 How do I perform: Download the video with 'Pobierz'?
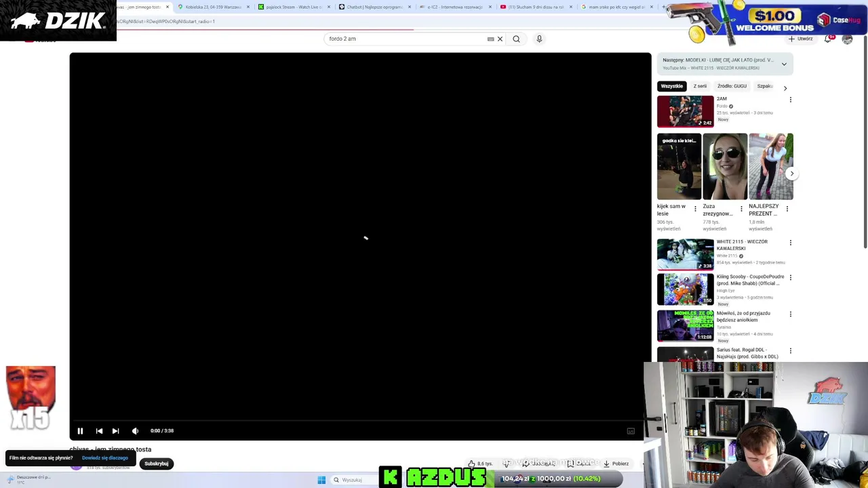pyautogui.click(x=616, y=464)
